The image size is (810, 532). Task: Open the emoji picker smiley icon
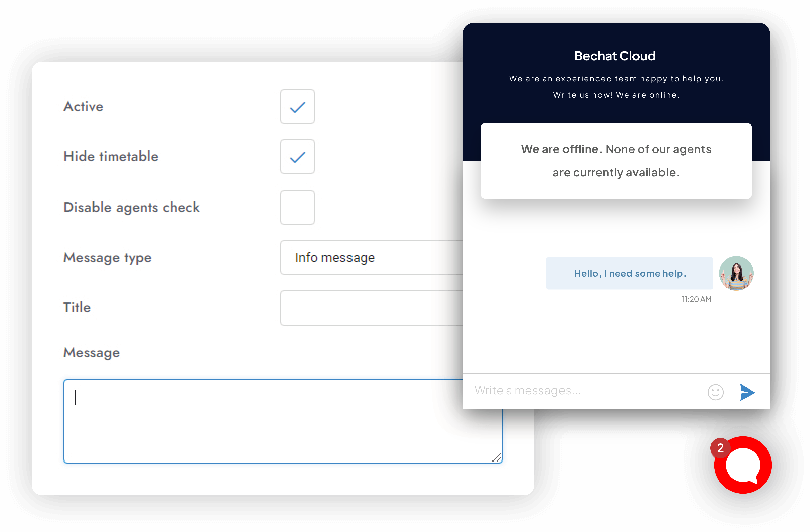point(715,393)
